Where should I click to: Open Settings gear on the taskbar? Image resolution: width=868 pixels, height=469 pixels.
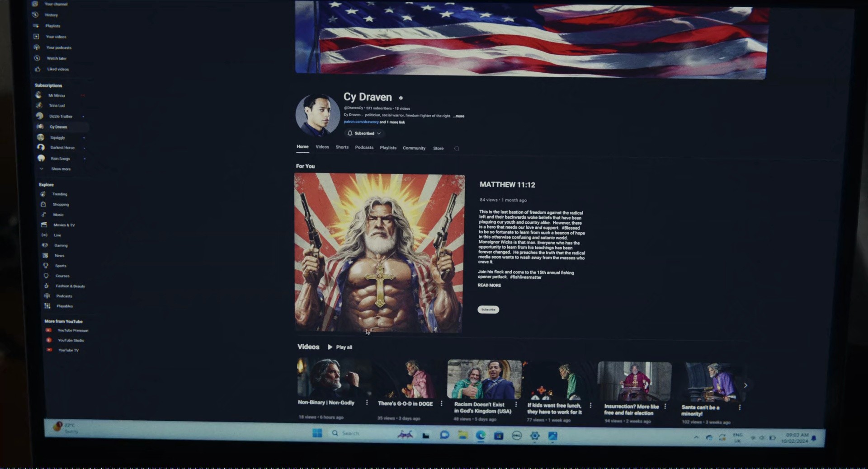coord(535,436)
